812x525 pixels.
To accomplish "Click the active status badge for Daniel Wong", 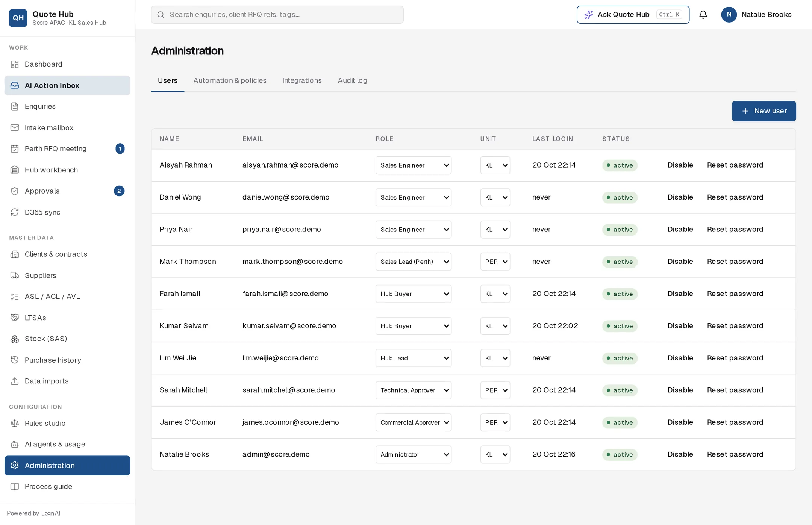I will (x=620, y=197).
